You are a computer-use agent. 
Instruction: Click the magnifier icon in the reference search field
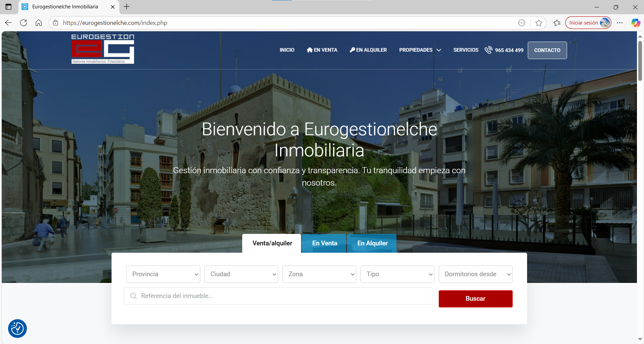(x=133, y=296)
